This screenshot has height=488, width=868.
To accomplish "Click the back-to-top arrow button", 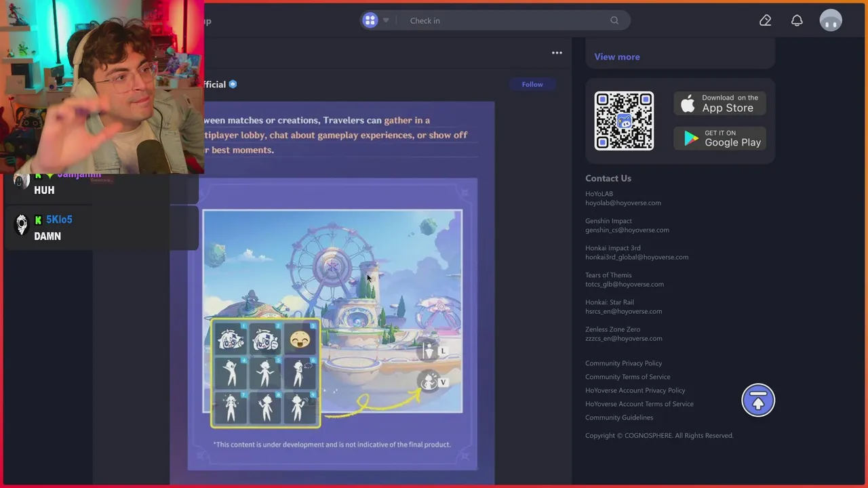I will tap(758, 400).
